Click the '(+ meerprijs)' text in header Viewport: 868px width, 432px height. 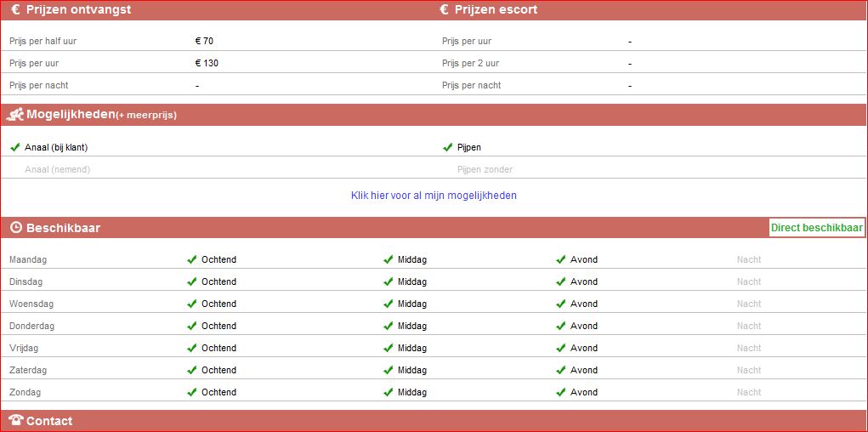coord(146,116)
